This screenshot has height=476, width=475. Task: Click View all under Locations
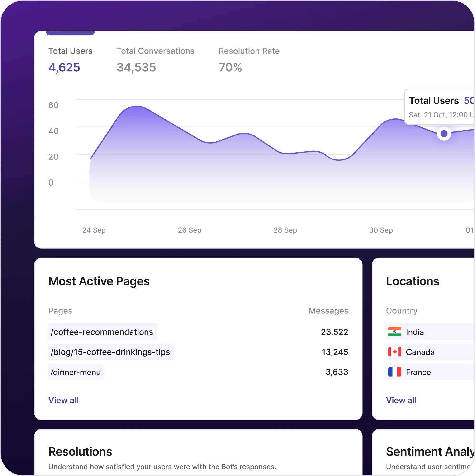[x=401, y=400]
